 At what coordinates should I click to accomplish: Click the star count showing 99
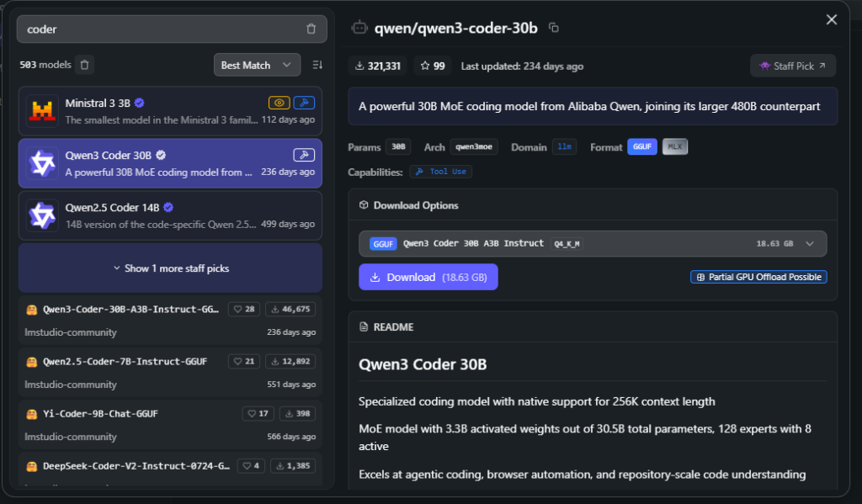pos(433,66)
